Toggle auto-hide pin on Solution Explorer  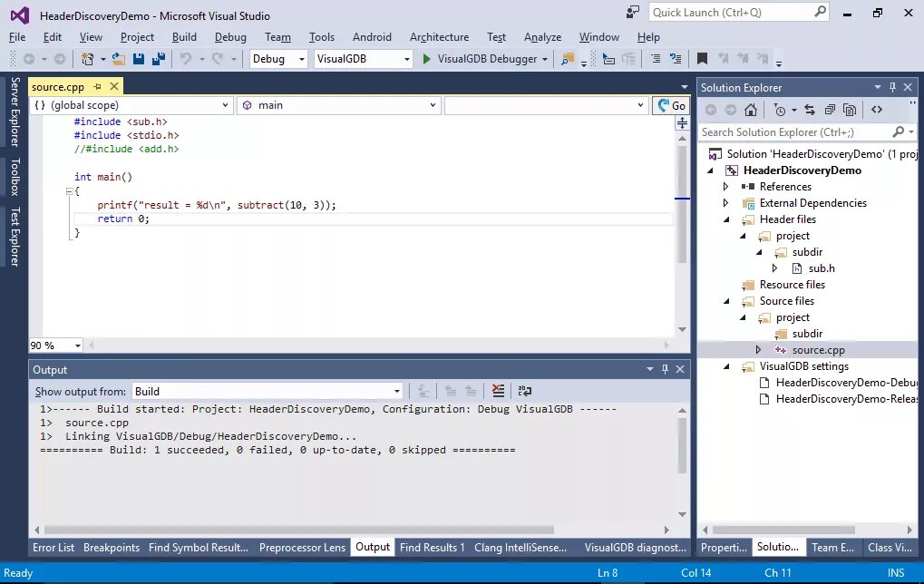[x=893, y=87]
